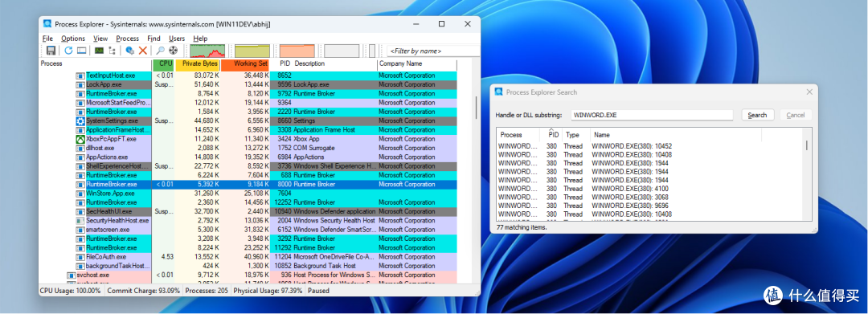Click Commit Charge: 93.09% in the status bar

[x=143, y=290]
